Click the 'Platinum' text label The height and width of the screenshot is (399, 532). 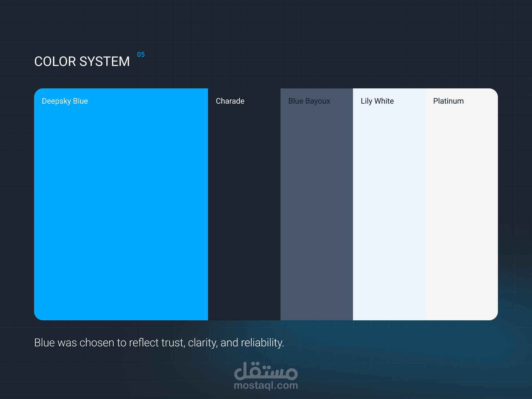coord(448,101)
